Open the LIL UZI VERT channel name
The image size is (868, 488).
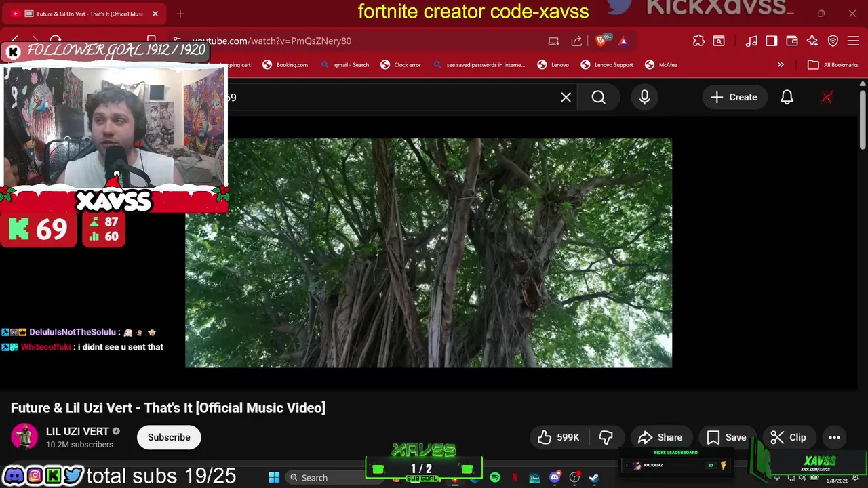[77, 431]
